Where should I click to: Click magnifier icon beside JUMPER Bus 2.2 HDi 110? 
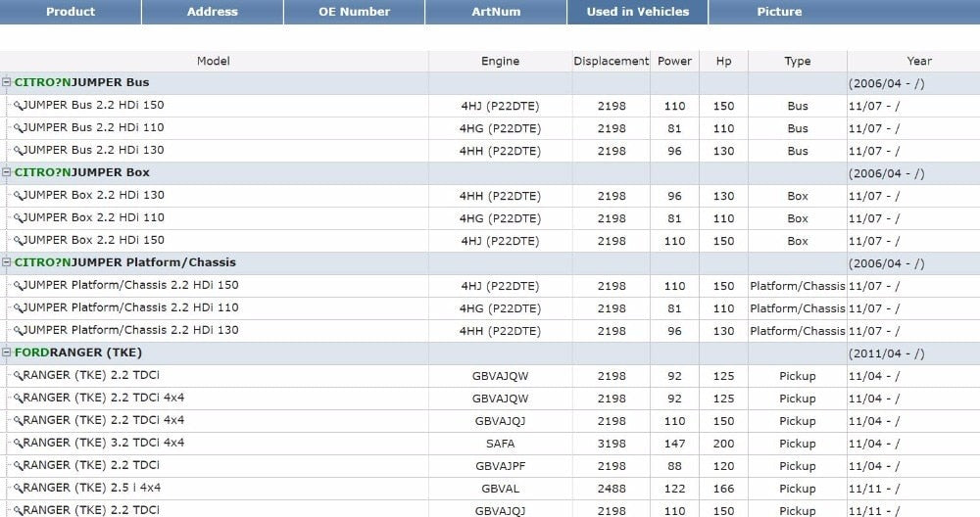point(18,128)
